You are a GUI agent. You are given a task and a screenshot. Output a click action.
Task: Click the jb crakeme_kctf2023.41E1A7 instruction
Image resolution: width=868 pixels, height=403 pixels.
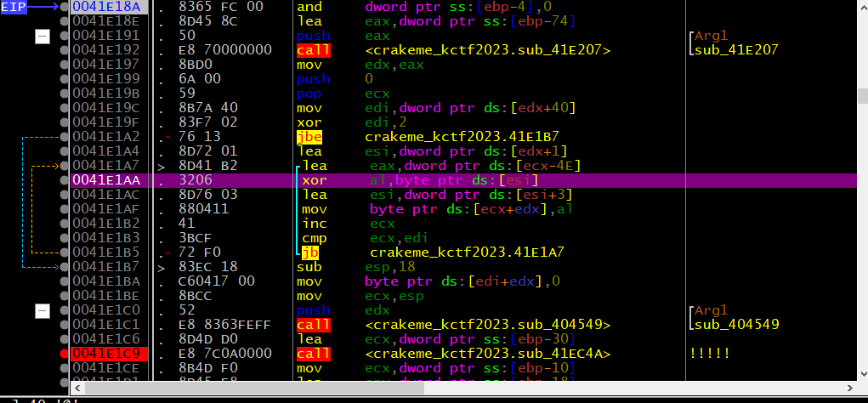pos(433,253)
